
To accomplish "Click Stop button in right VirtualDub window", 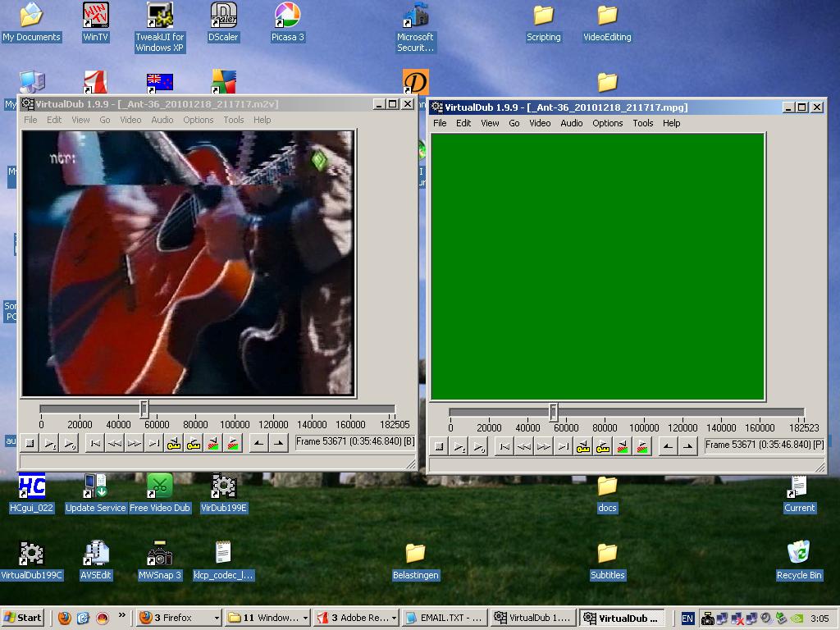I will coord(440,447).
